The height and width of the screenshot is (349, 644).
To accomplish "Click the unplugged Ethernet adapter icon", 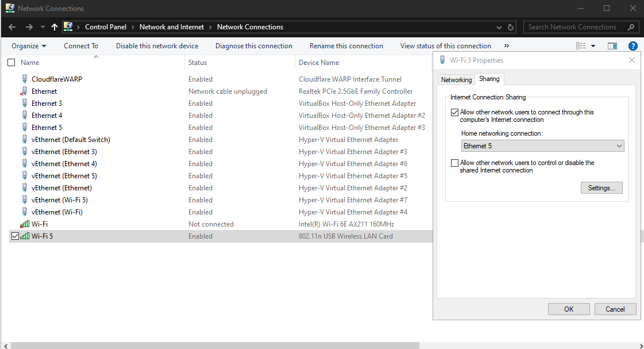I will [25, 91].
